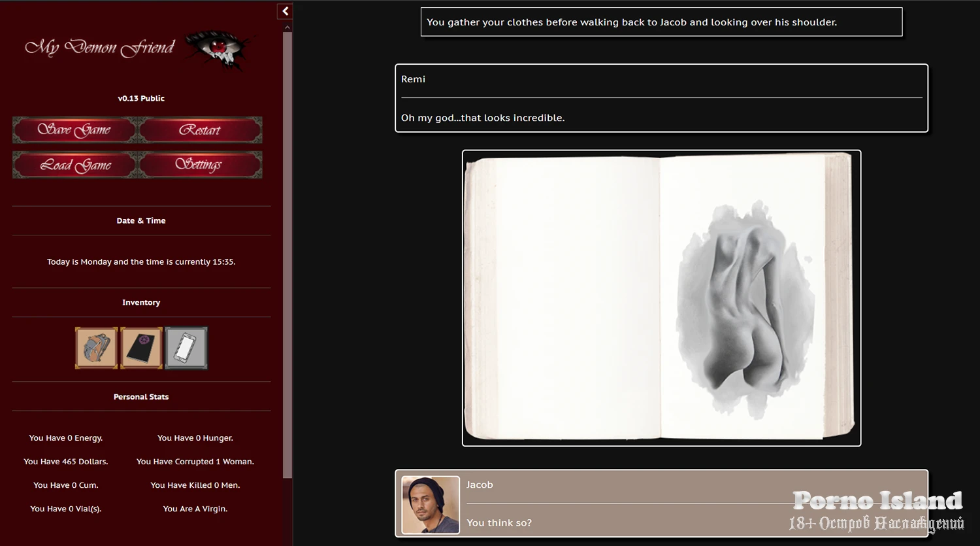Click Jacob's "You think so?" dialogue box
This screenshot has width=980, height=546.
point(661,503)
